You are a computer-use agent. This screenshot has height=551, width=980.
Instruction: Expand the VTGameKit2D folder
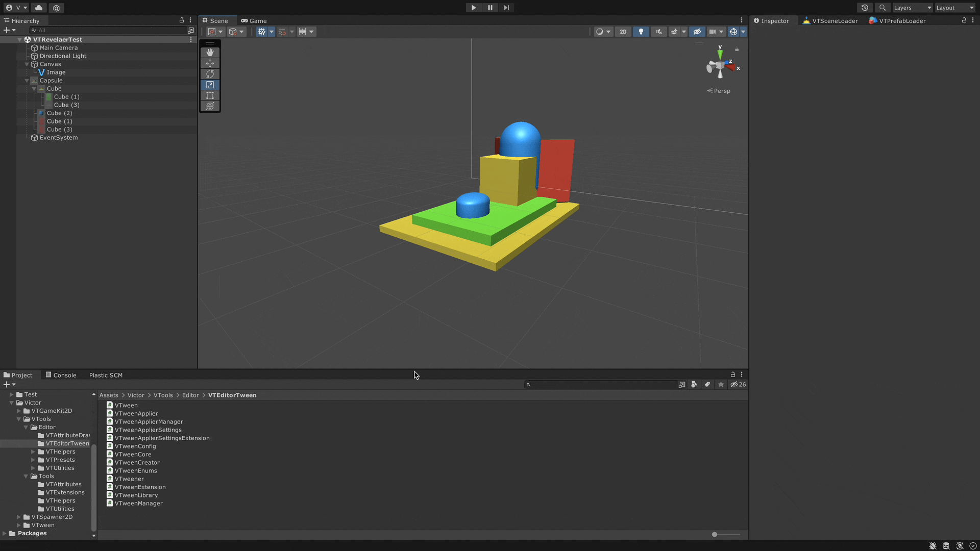19,411
